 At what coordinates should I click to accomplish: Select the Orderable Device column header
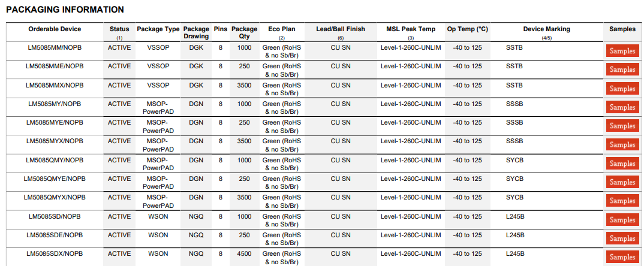click(55, 29)
